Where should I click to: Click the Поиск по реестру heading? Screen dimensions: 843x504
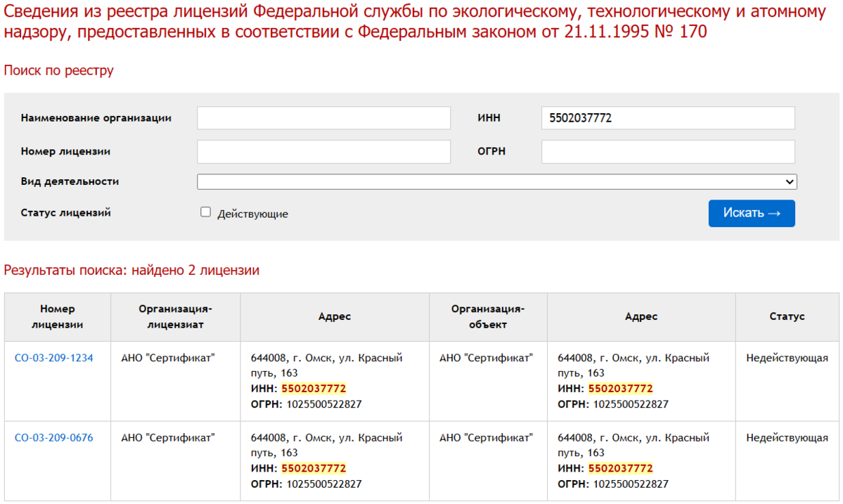point(58,70)
